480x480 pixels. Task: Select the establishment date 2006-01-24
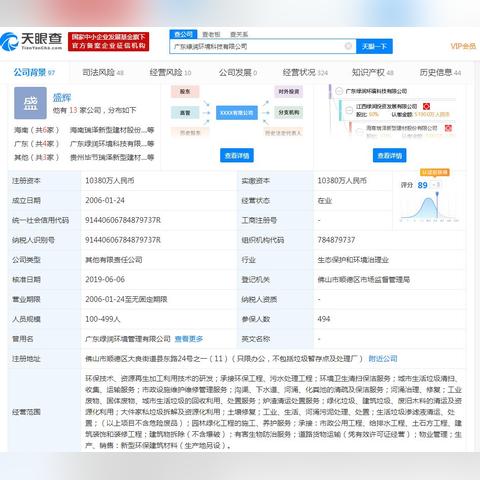pos(105,200)
